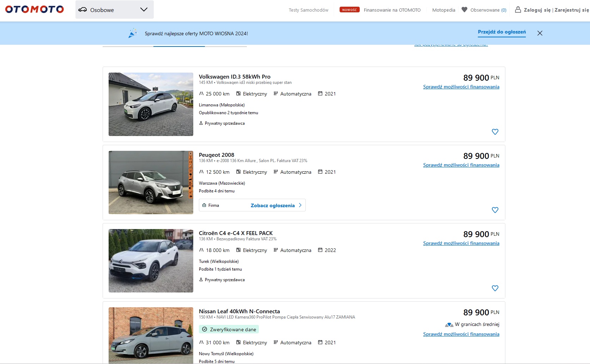This screenshot has width=590, height=364.
Task: Click the user profile icon near Zaloguj się
Action: (x=518, y=10)
